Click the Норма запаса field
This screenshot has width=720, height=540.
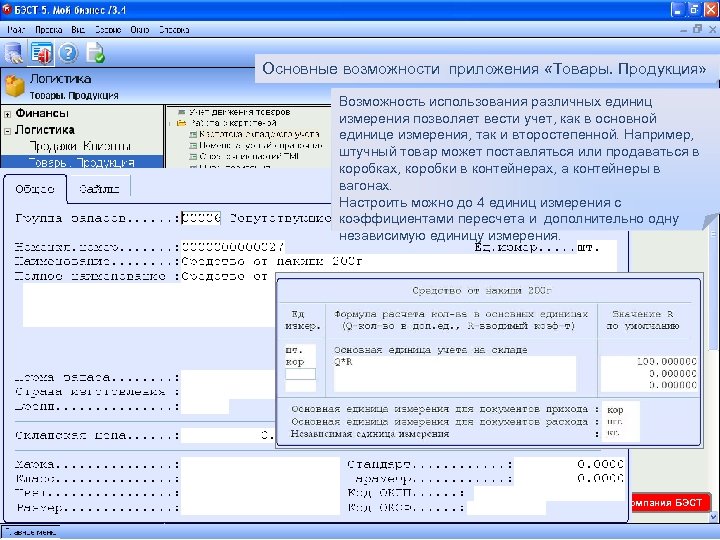click(228, 377)
